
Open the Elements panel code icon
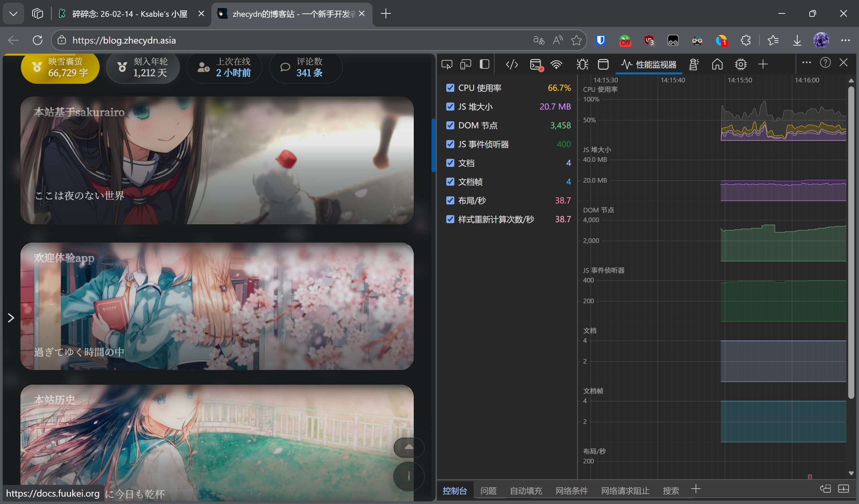tap(512, 64)
